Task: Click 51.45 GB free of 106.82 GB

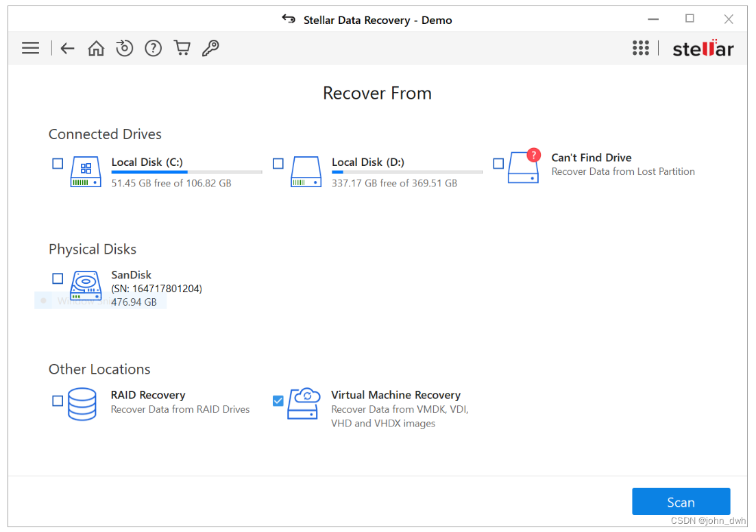Action: click(171, 183)
